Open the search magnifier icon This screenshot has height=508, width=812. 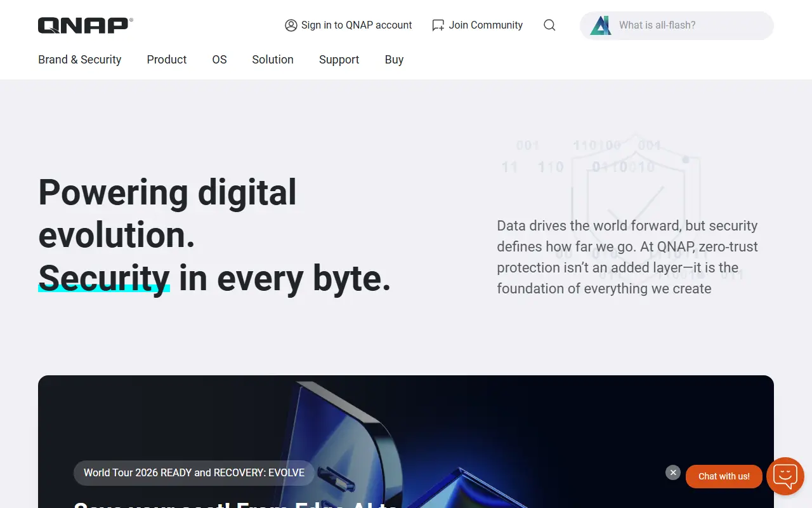[x=549, y=25]
